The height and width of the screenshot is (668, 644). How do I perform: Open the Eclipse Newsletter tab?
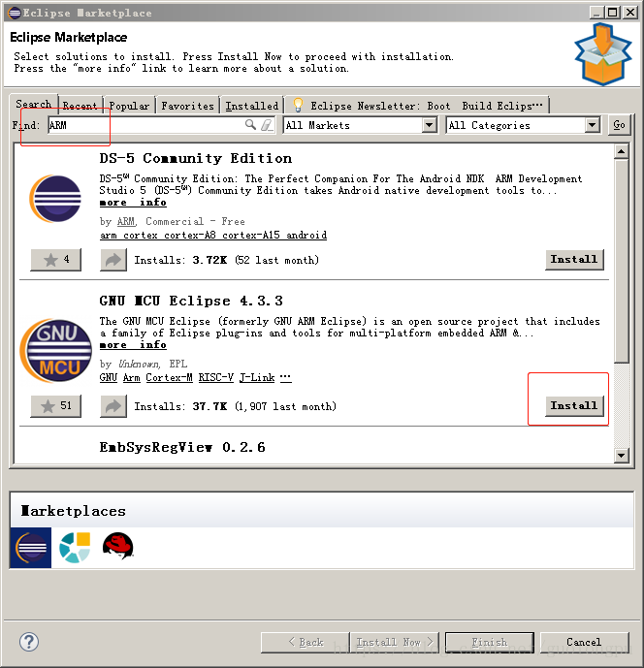coord(418,106)
